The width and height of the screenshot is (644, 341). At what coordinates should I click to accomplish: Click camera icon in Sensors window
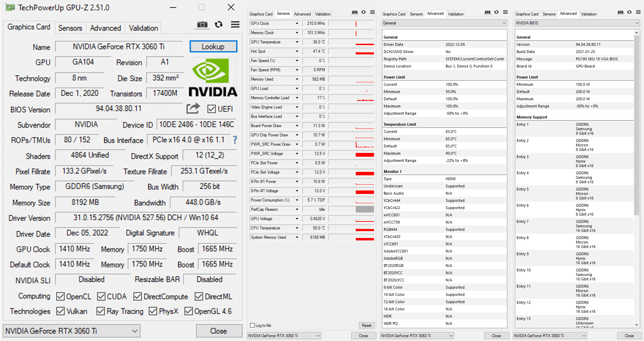(354, 12)
